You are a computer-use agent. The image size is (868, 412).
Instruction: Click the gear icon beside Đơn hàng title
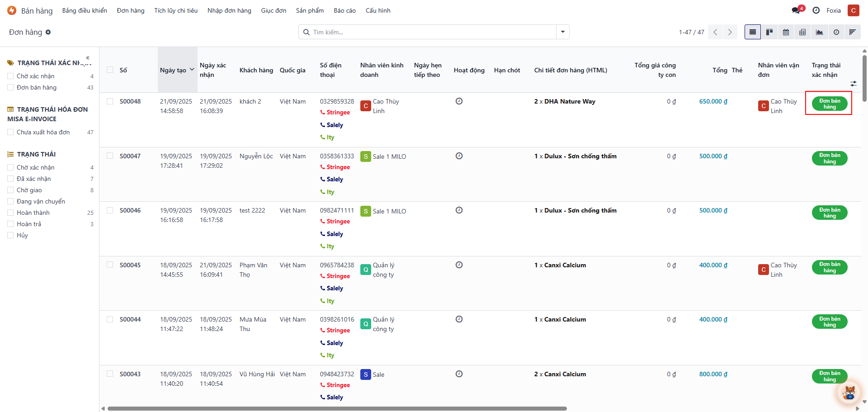point(48,32)
